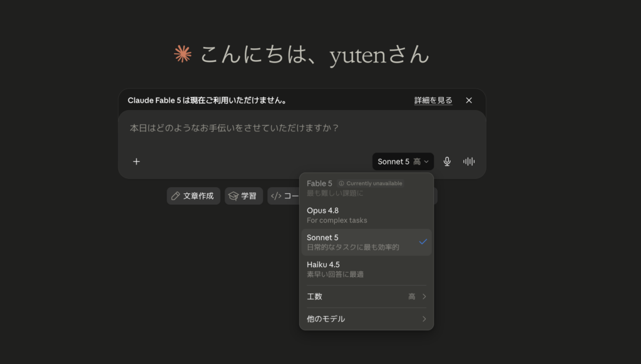Click the orange Claude starburst logo
641x364 pixels.
coord(182,54)
